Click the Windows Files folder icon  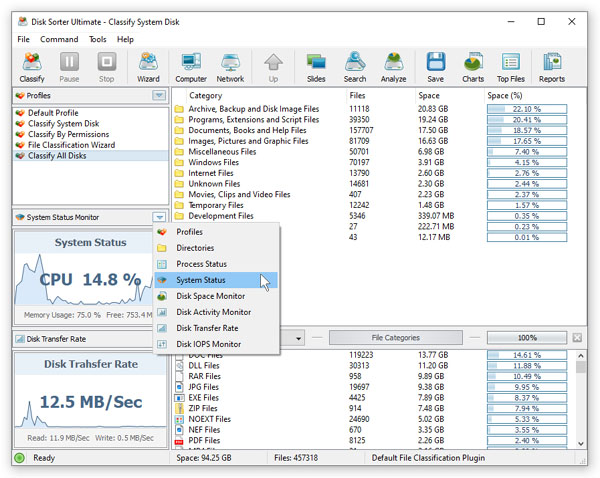tap(179, 163)
